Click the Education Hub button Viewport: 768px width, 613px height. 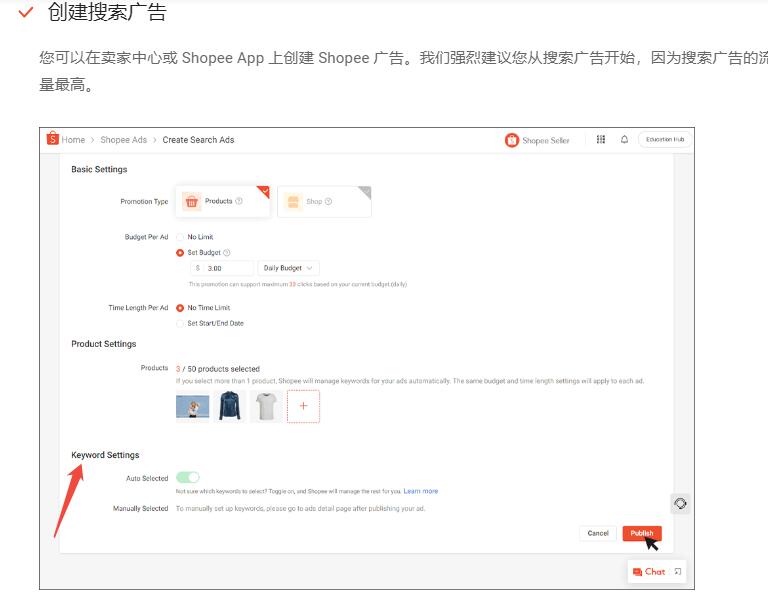pos(665,140)
